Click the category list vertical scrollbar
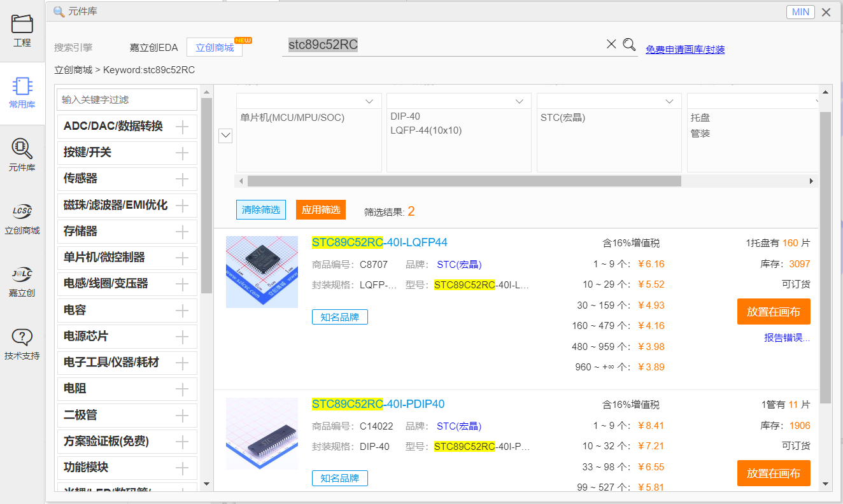Viewport: 843px width, 504px height. [x=206, y=195]
